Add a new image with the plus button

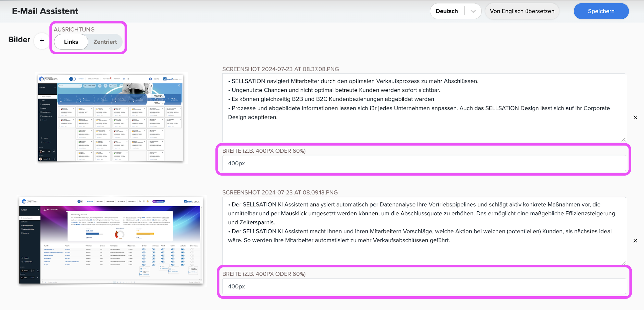click(x=42, y=41)
